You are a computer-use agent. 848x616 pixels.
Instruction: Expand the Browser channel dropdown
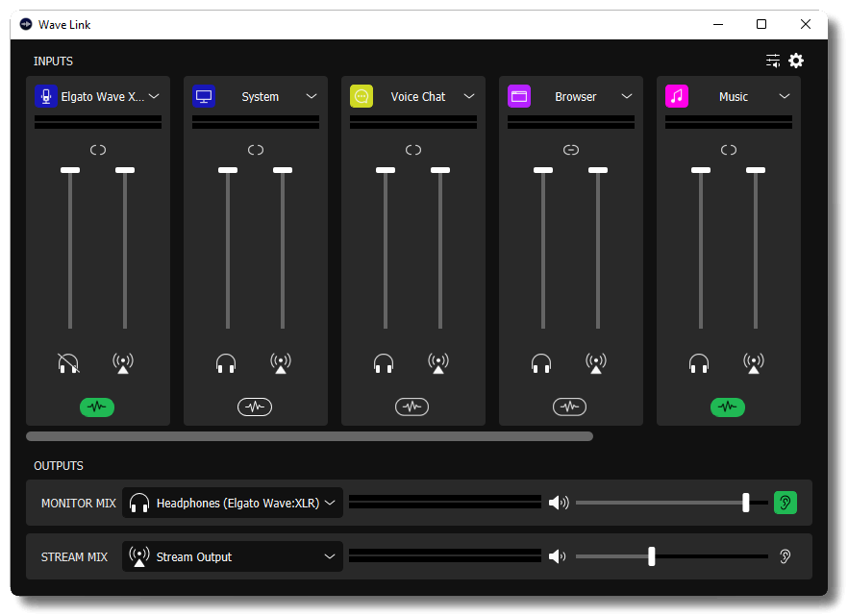[x=627, y=96]
